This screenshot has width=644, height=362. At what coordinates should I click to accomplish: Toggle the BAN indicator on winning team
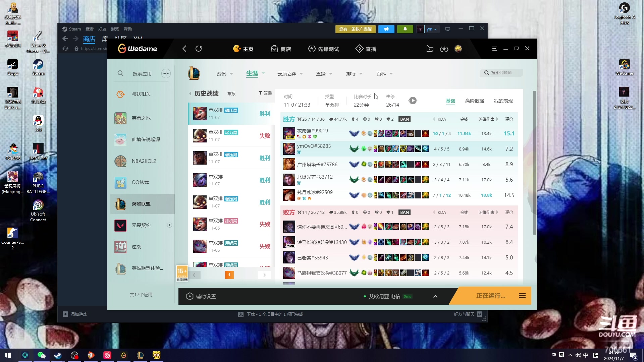coord(405,119)
